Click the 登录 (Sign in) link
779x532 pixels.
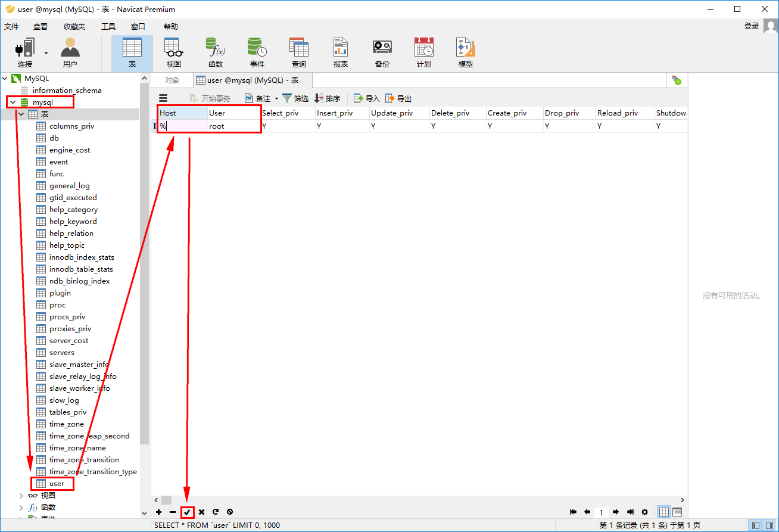point(752,26)
